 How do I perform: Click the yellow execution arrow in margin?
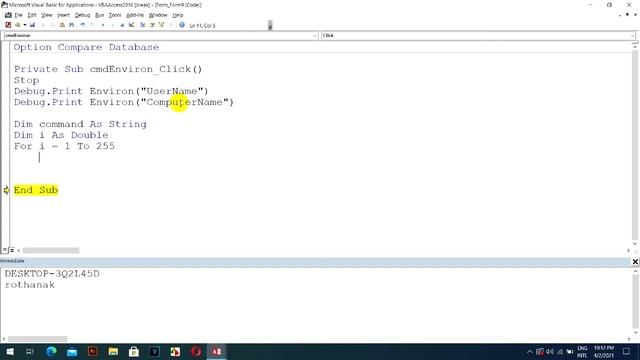(x=6, y=190)
